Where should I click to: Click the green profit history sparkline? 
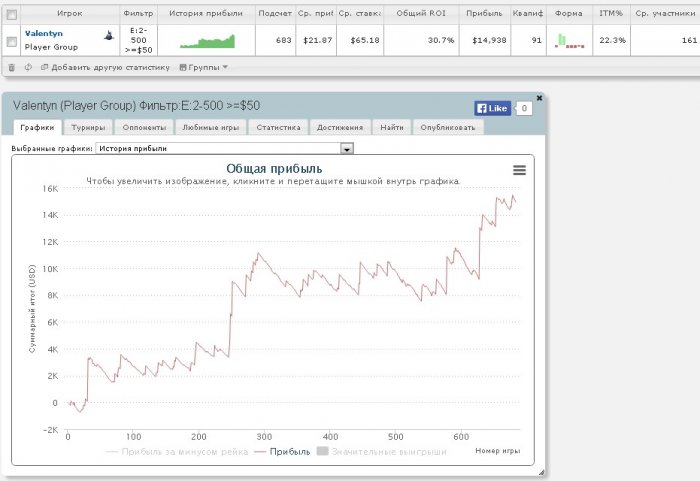coord(207,40)
